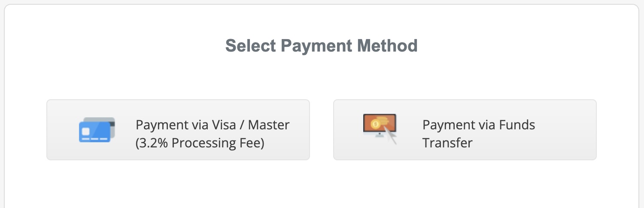Screen dimensions: 644x208
Task: Click the word "Funds" in the right option
Action: (x=517, y=125)
